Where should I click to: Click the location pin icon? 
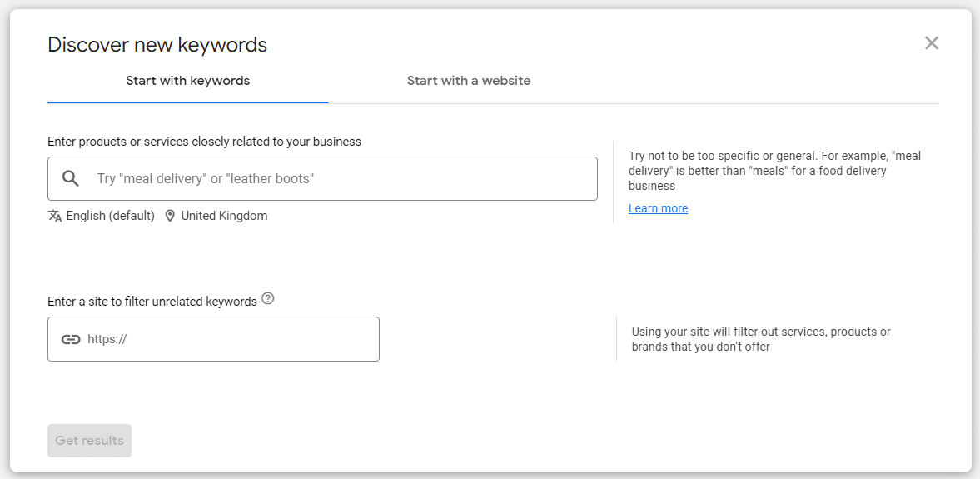point(170,216)
